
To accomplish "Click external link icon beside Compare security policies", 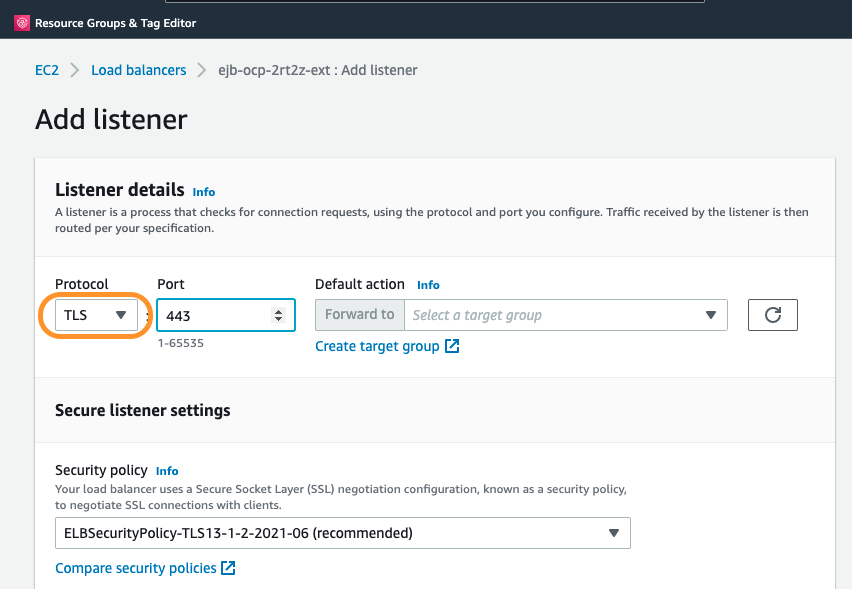I will (228, 568).
